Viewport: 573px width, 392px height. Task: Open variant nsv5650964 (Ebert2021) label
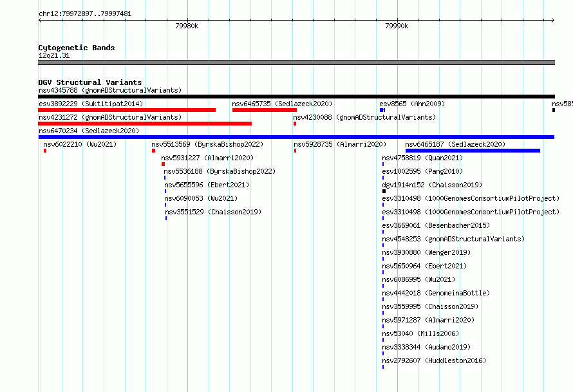[x=424, y=266]
